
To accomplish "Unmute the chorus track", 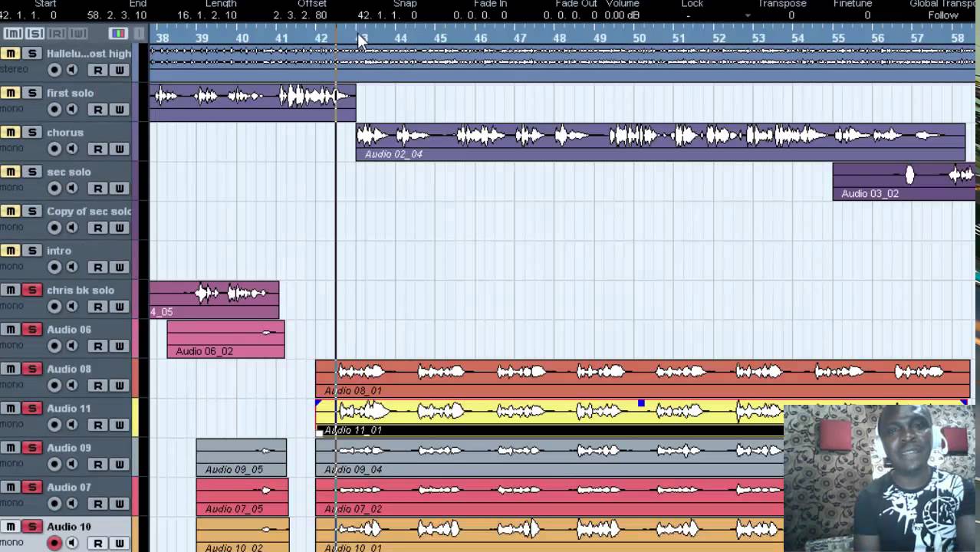I will click(11, 133).
